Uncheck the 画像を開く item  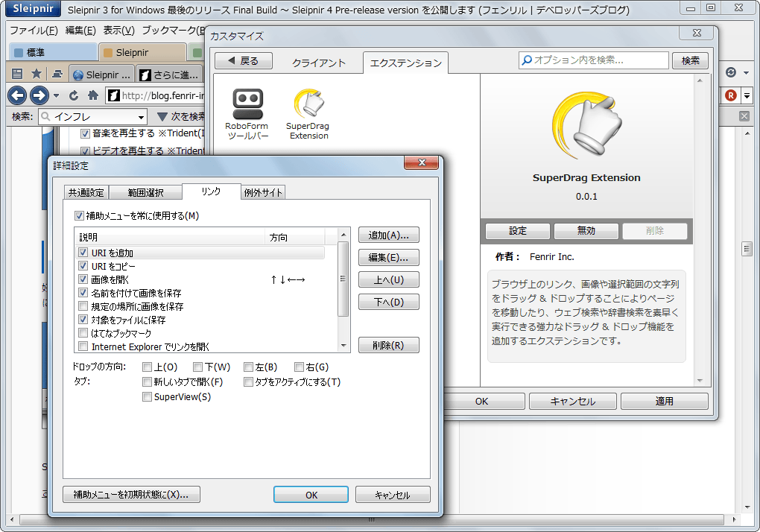[x=83, y=279]
